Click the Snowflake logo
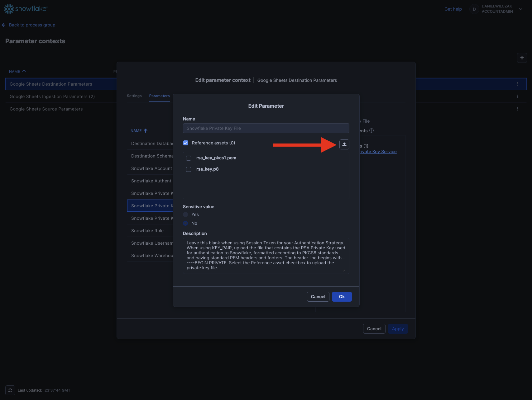Viewport: 532px width, 400px height. [x=26, y=9]
